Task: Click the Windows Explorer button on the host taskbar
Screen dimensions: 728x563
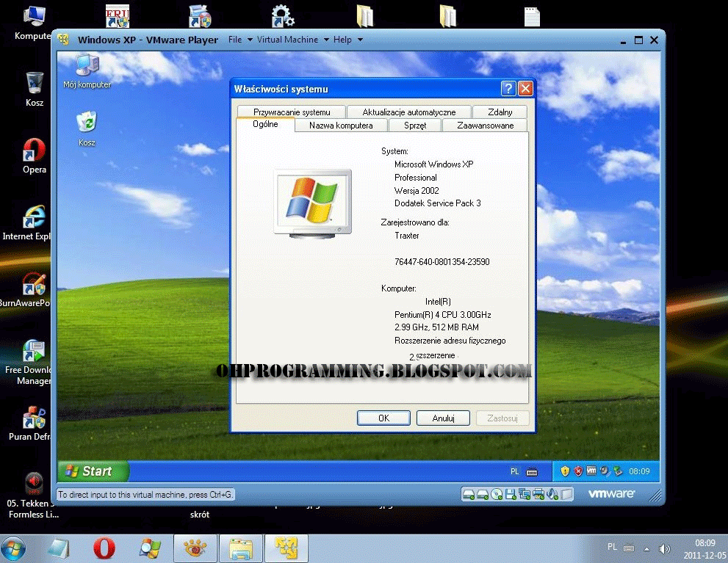Action: [240, 548]
